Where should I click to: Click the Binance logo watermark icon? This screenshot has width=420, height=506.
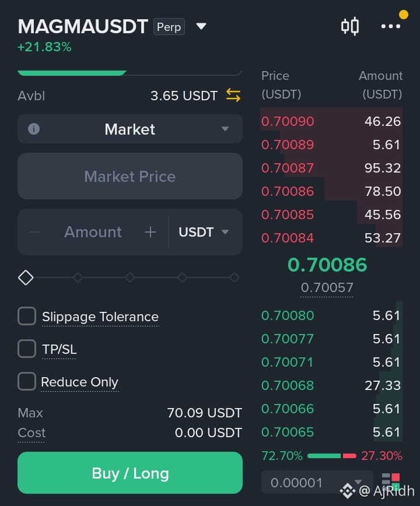348,491
